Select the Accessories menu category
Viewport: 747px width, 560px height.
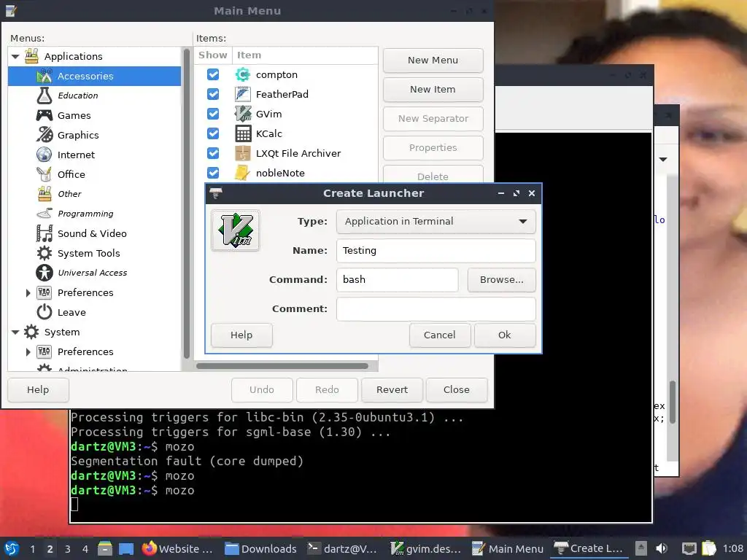click(x=94, y=76)
